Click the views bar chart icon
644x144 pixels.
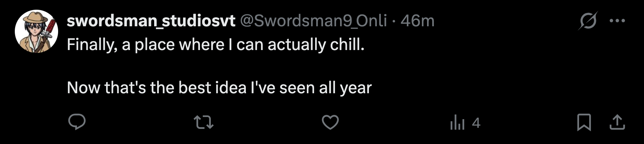[457, 122]
